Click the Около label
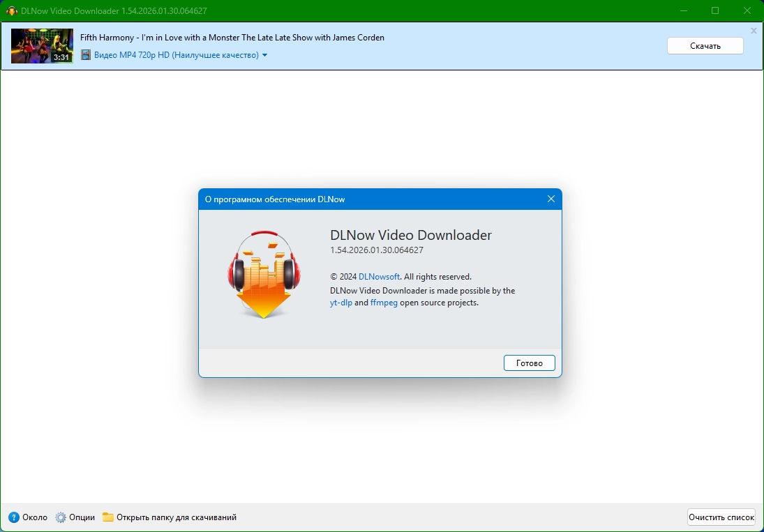The image size is (764, 532). click(35, 517)
